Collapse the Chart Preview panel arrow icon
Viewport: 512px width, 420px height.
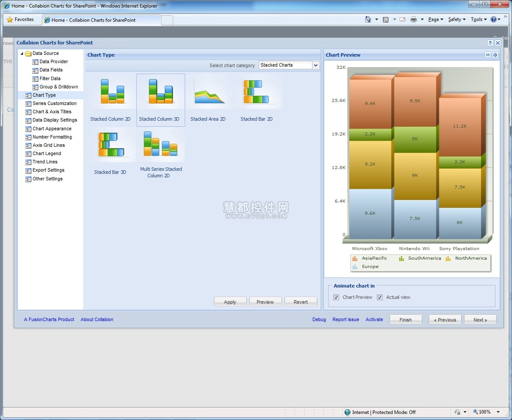click(x=488, y=55)
